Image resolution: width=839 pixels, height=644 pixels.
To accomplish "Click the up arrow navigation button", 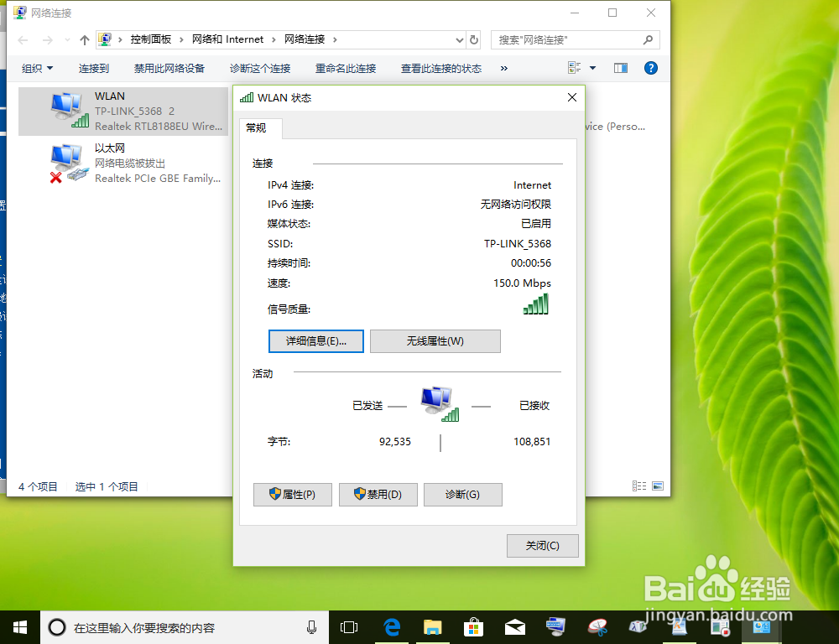I will point(84,39).
